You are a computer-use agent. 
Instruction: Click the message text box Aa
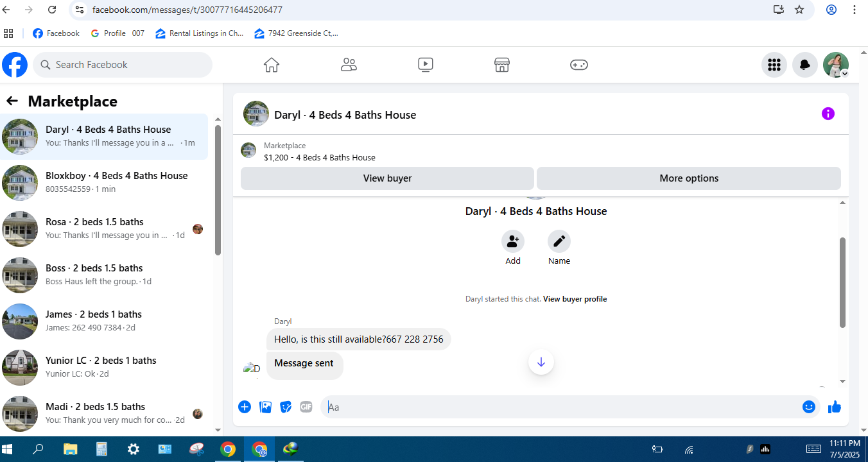pos(562,407)
